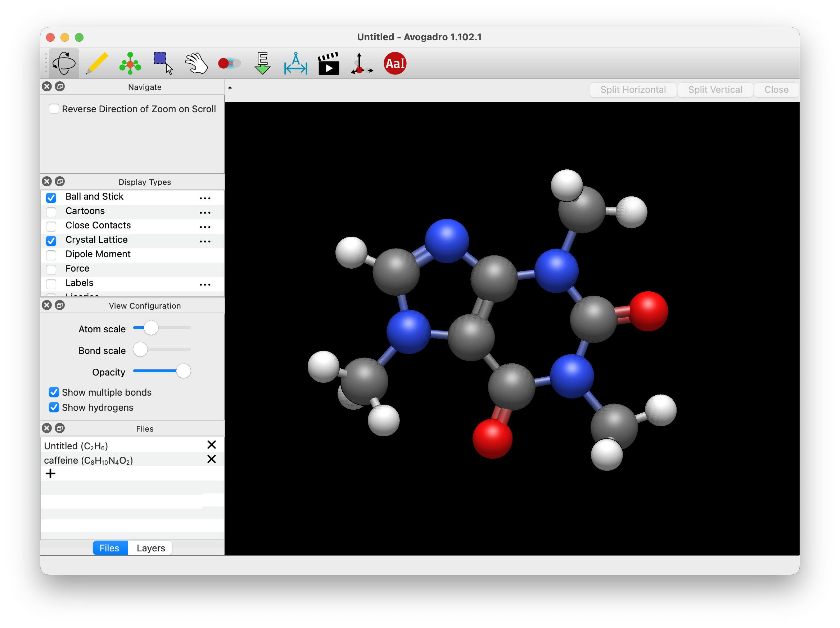Open Close Contacts settings ellipsis

pyautogui.click(x=205, y=227)
